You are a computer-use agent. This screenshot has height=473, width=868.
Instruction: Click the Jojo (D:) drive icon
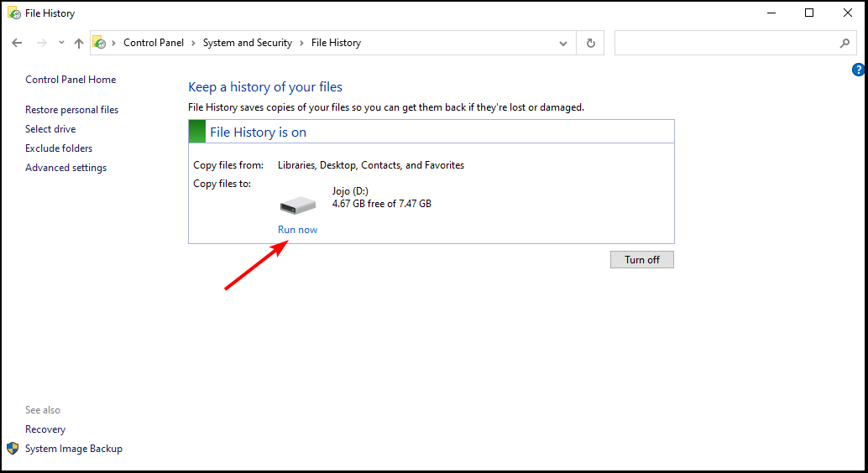298,205
